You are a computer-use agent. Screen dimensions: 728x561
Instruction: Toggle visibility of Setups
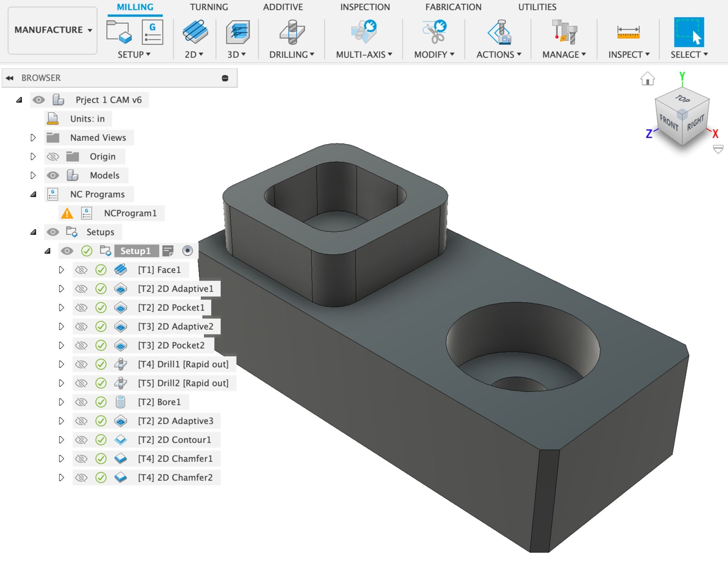pos(53,232)
